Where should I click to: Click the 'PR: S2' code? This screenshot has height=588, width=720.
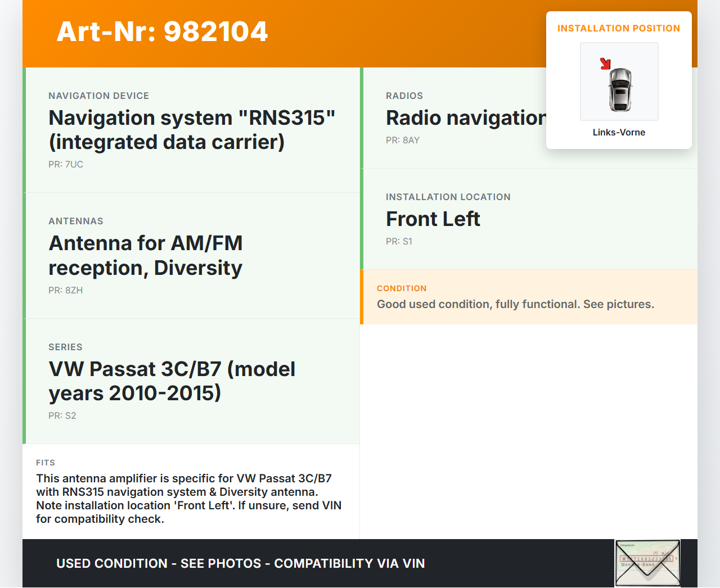pyautogui.click(x=62, y=416)
